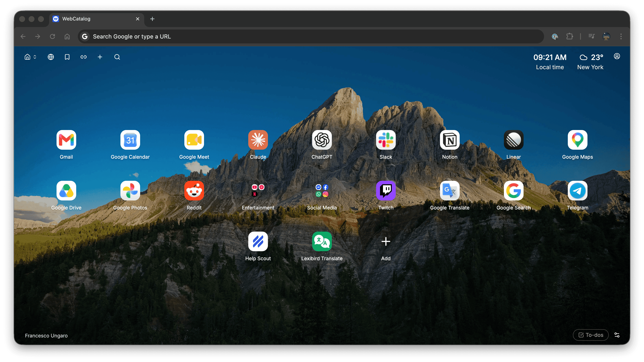This screenshot has height=362, width=644.
Task: Open Help Scout shortcut
Action: click(258, 241)
